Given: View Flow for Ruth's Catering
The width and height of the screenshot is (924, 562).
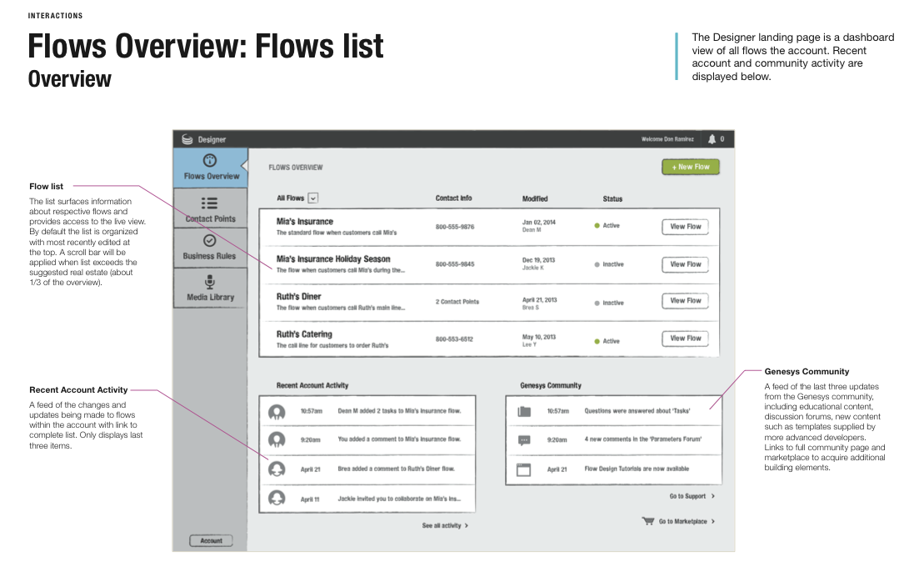Looking at the screenshot, I should tap(686, 339).
